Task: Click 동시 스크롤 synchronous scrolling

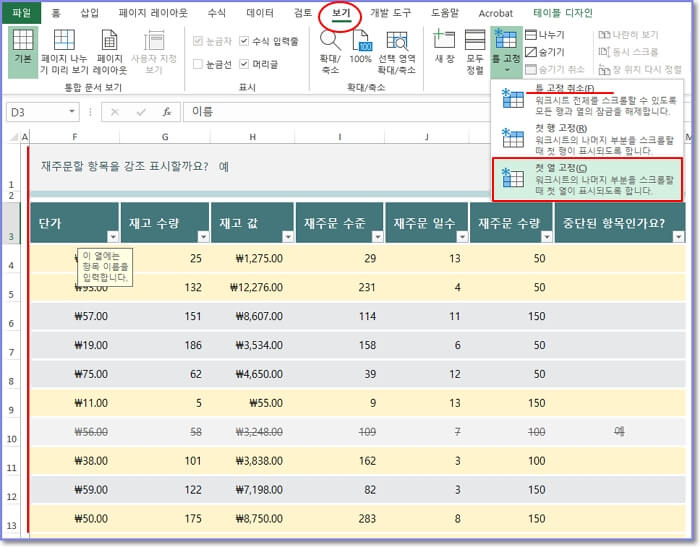Action: (628, 52)
